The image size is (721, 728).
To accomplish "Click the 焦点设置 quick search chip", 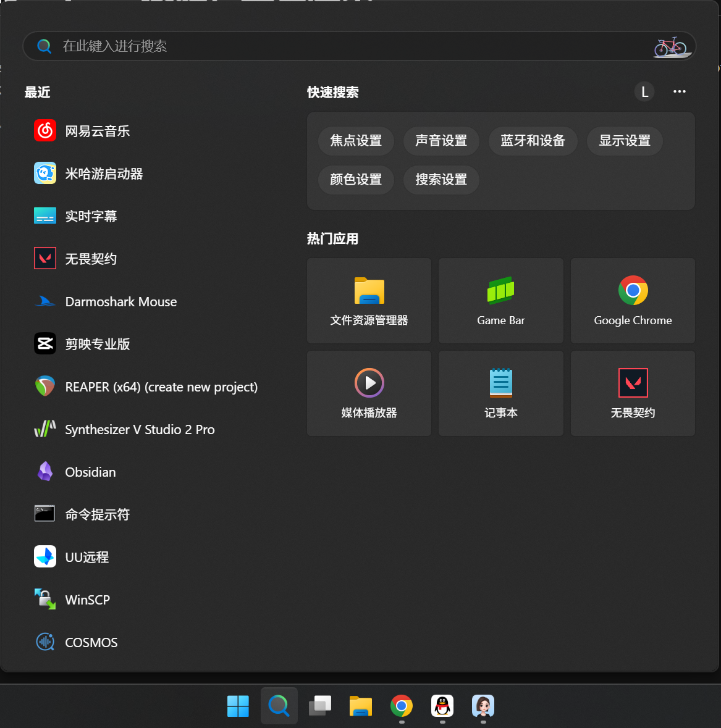I will [356, 141].
